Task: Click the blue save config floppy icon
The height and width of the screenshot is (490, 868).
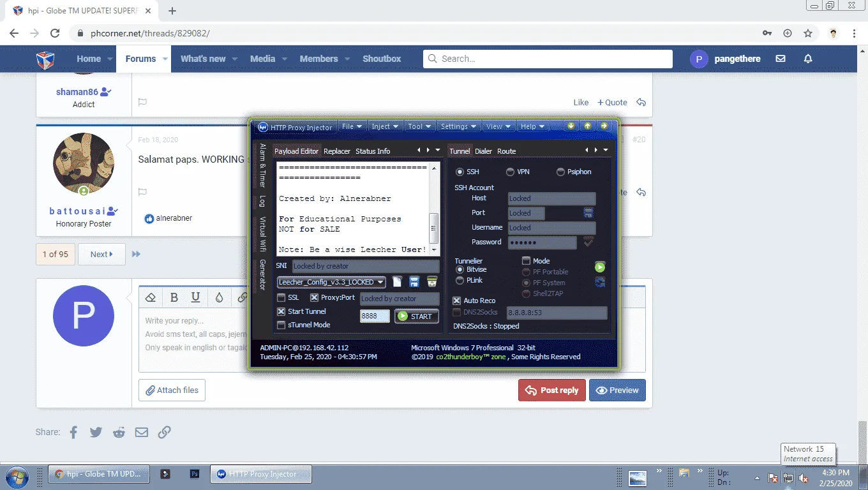Action: point(414,282)
